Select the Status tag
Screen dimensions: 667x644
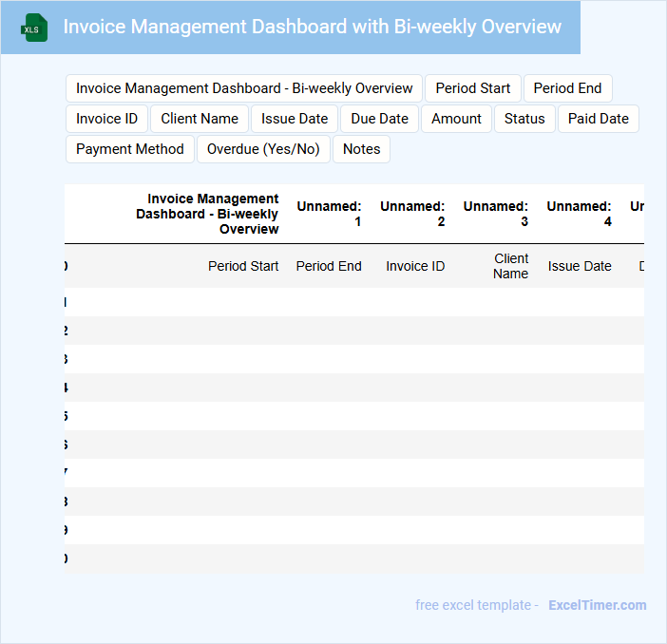coord(524,119)
